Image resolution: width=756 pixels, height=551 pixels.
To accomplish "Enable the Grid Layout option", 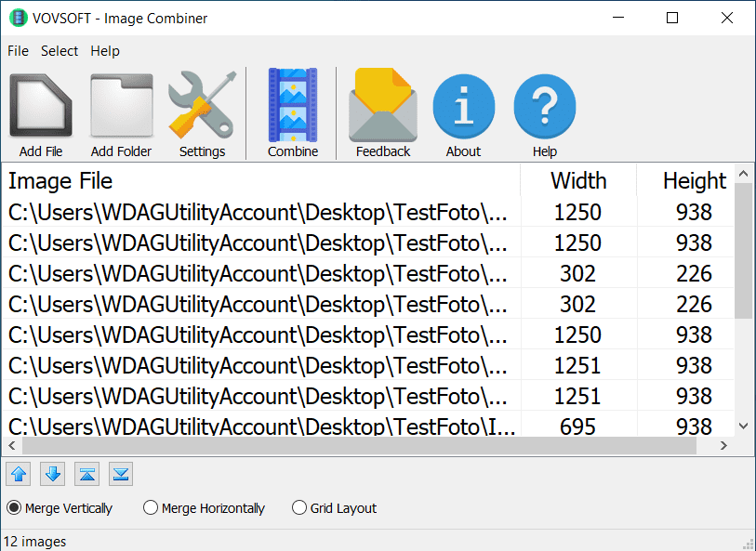I will [299, 508].
